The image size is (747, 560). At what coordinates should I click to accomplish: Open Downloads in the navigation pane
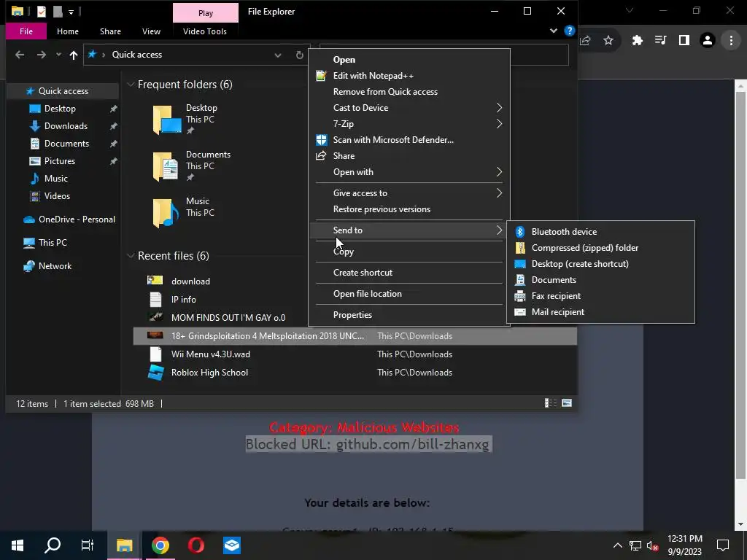click(x=66, y=126)
